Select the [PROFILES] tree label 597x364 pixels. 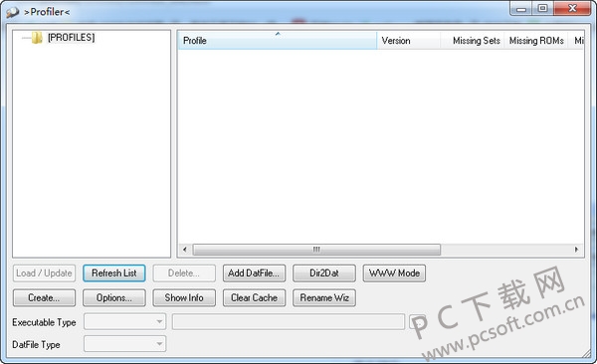(x=72, y=38)
